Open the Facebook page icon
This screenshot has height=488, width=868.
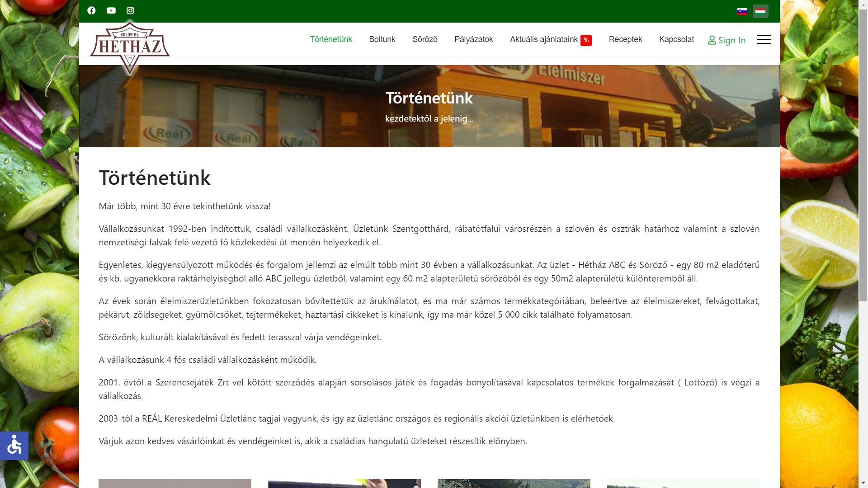click(x=91, y=10)
